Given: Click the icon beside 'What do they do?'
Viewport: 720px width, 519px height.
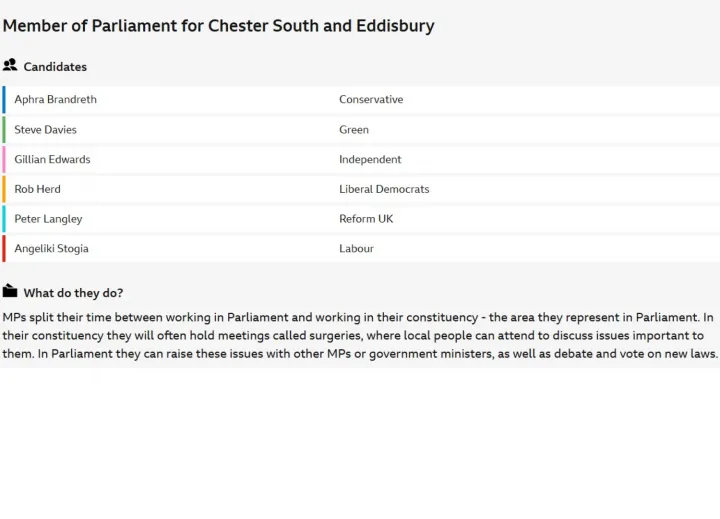Looking at the screenshot, I should click(10, 292).
